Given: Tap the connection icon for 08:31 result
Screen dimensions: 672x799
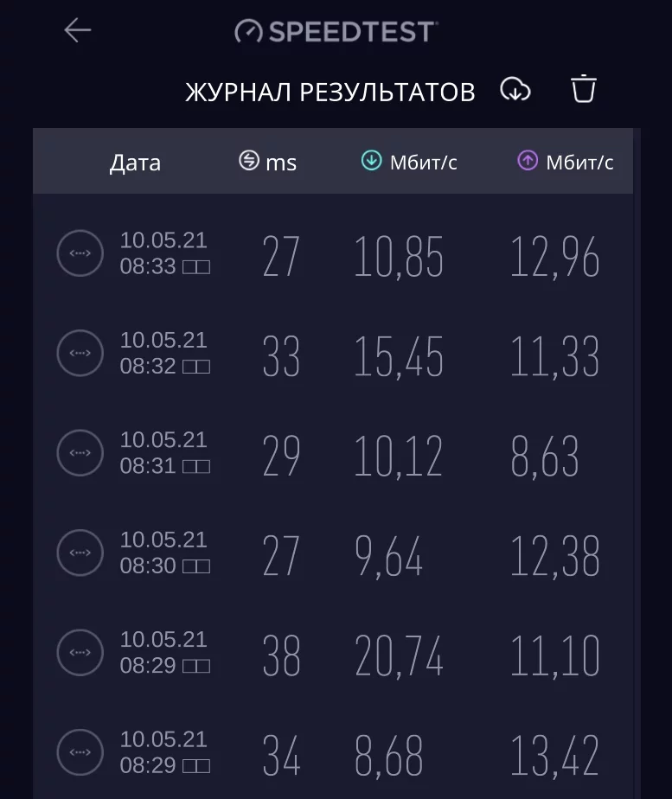Looking at the screenshot, I should point(80,453).
